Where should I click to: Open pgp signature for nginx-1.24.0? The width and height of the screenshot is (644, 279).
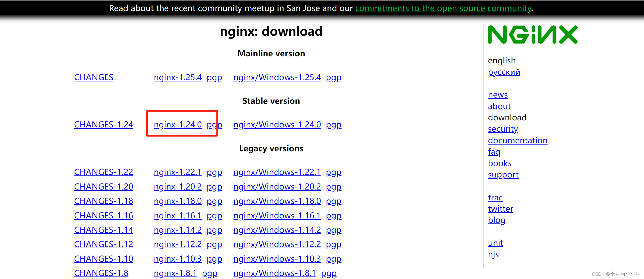coord(214,125)
